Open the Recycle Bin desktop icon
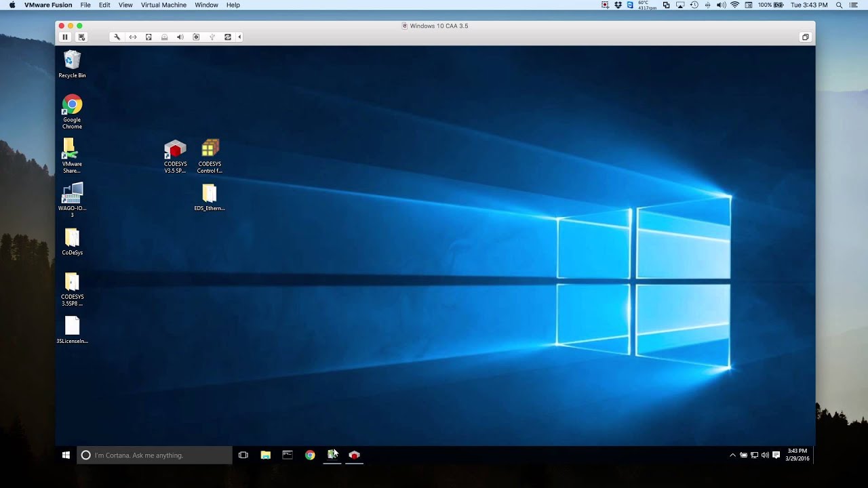 72,64
